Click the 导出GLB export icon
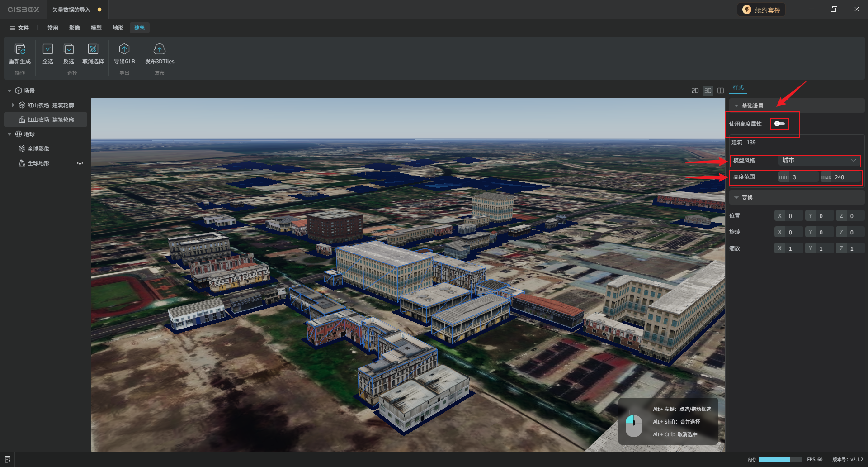The image size is (868, 467). [124, 49]
